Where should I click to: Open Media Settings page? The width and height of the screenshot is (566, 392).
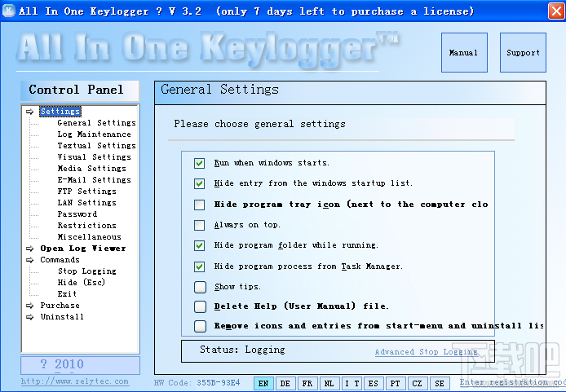[91, 169]
